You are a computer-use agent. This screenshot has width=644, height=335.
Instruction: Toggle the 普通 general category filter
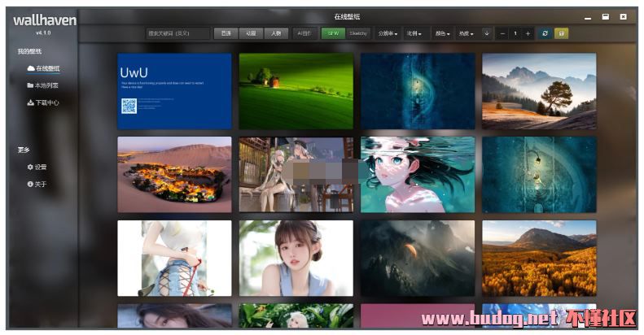click(x=226, y=33)
